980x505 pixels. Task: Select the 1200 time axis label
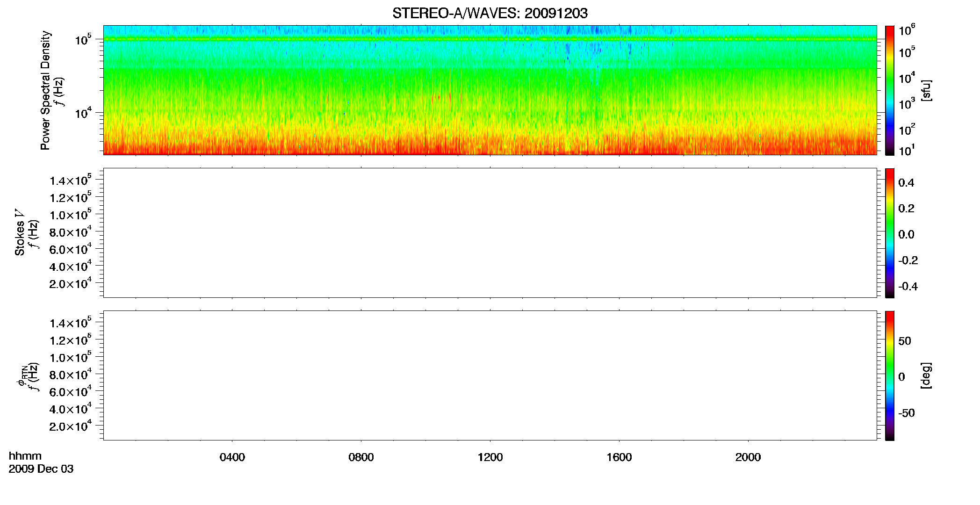click(490, 457)
